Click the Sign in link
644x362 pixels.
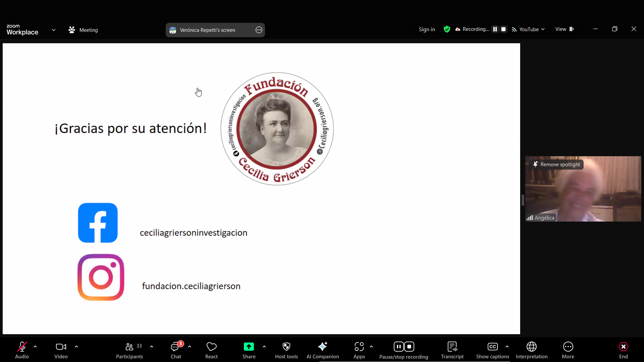[x=427, y=29]
